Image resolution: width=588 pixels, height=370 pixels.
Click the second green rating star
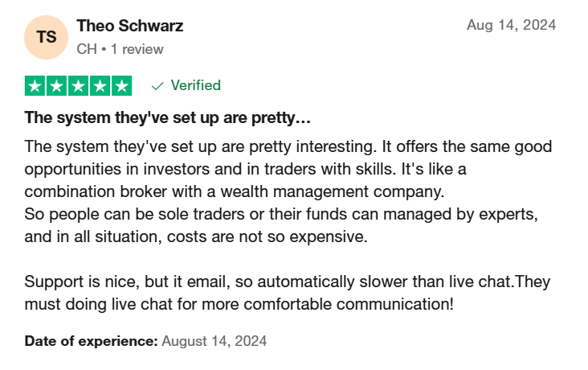56,85
